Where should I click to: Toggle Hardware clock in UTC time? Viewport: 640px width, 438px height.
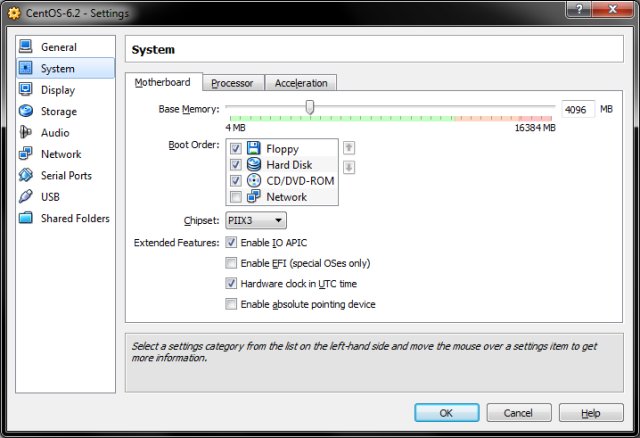pos(231,283)
